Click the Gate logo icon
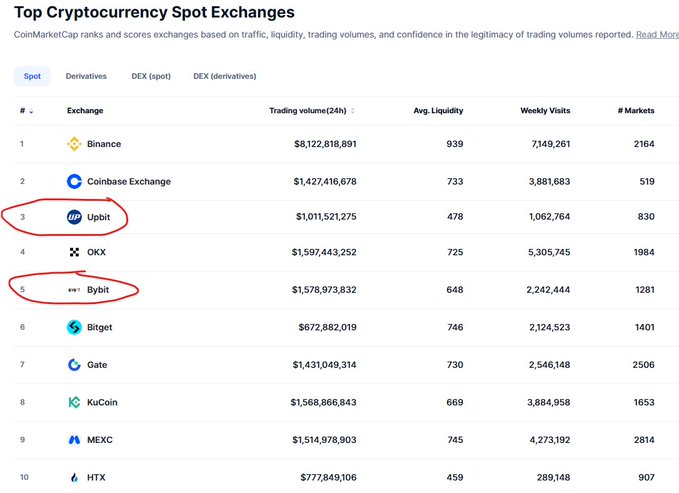The width and height of the screenshot is (679, 493). pyautogui.click(x=74, y=365)
